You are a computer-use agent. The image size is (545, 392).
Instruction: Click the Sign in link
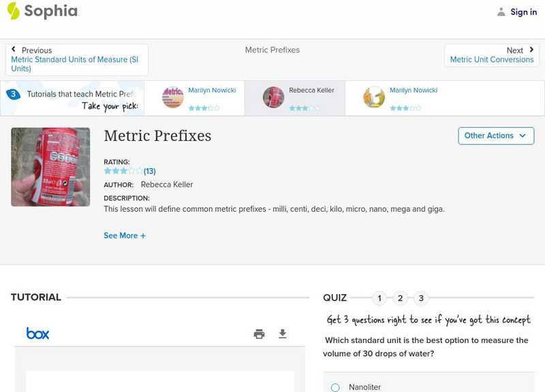click(x=523, y=12)
